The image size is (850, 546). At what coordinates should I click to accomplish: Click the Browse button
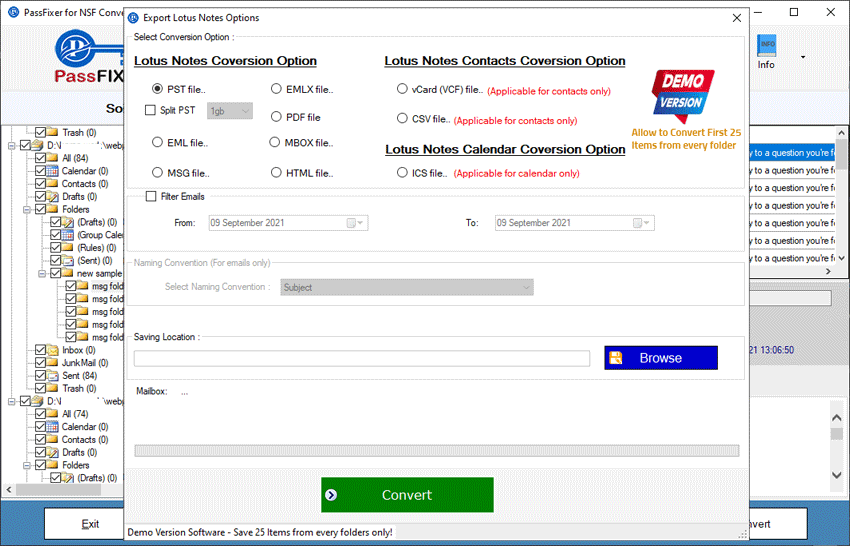[x=661, y=358]
